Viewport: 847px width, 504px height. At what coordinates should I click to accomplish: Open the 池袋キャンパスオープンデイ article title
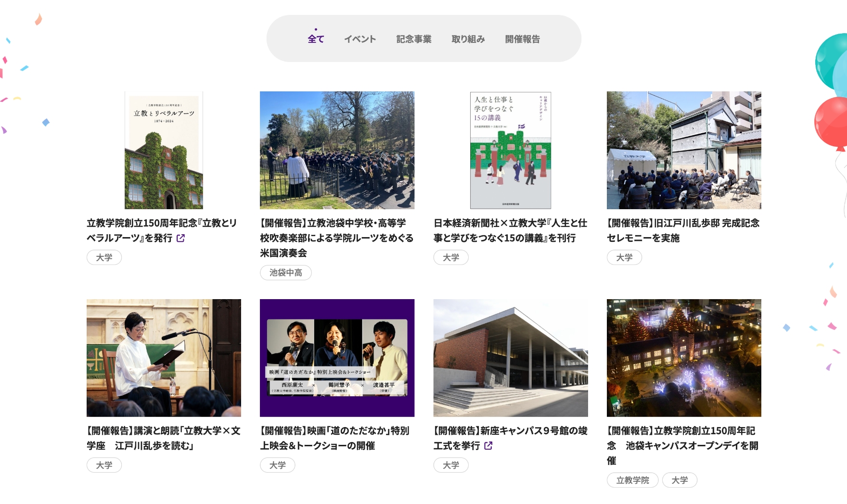pos(682,445)
